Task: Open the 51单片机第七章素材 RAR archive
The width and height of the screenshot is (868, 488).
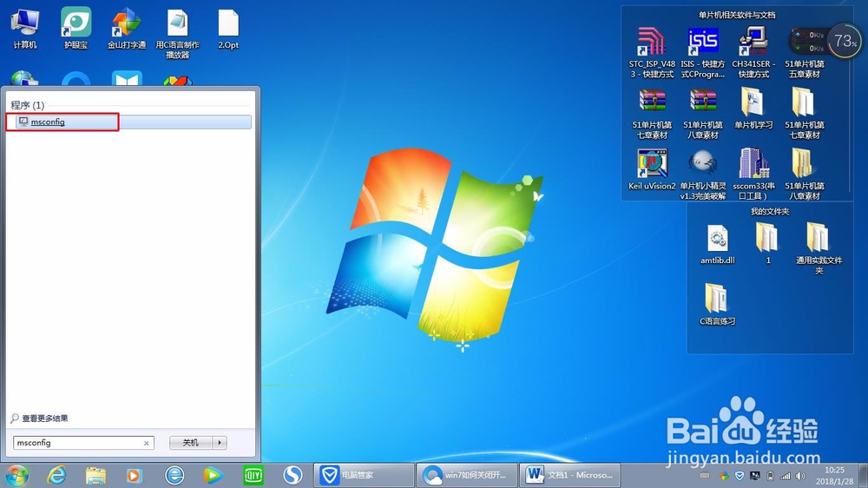Action: (652, 114)
